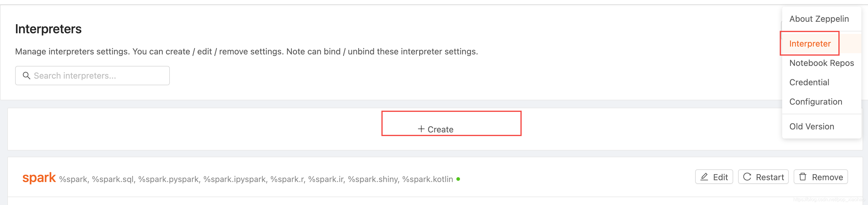This screenshot has width=868, height=205.
Task: Click the orange spark interpreter name
Action: [x=39, y=178]
